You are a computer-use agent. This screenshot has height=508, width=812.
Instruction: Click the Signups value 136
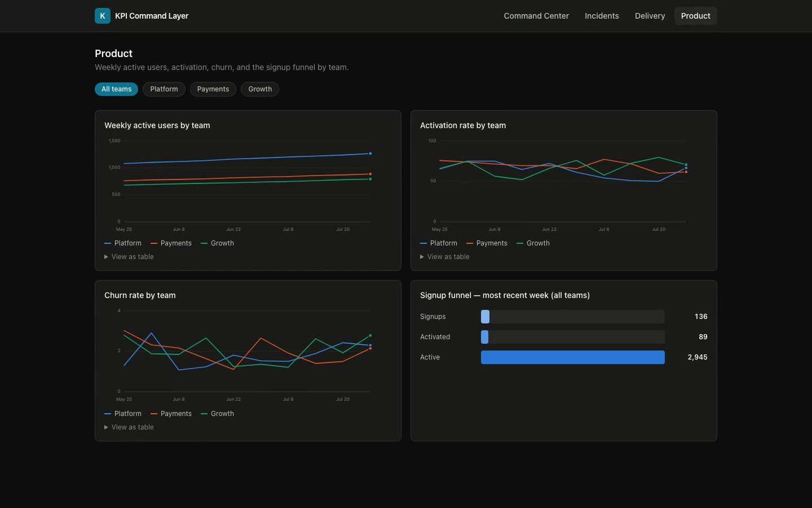click(701, 317)
